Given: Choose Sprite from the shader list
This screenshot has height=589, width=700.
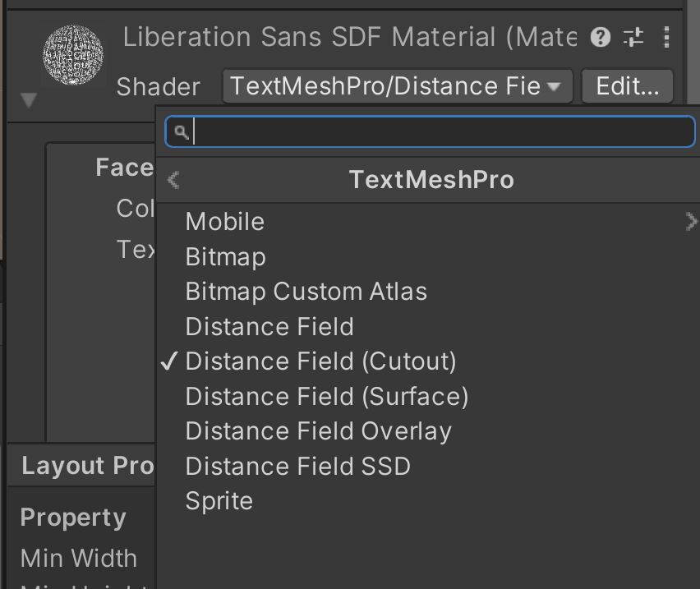Looking at the screenshot, I should tap(219, 500).
